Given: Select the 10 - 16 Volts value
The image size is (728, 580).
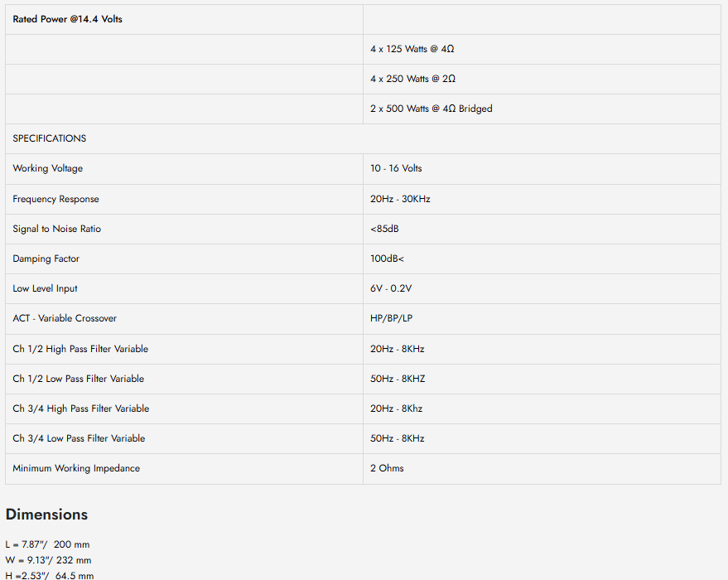Looking at the screenshot, I should [x=396, y=168].
